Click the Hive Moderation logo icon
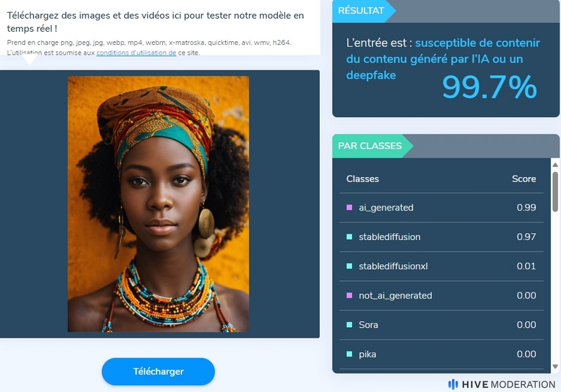The image size is (561, 392). coord(453,384)
